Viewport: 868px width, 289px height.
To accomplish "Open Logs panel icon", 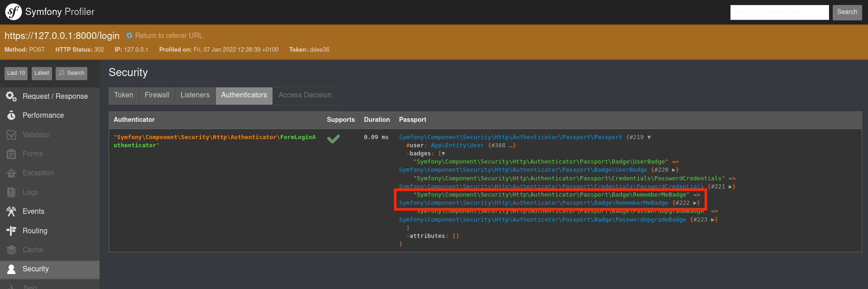I will (x=11, y=192).
